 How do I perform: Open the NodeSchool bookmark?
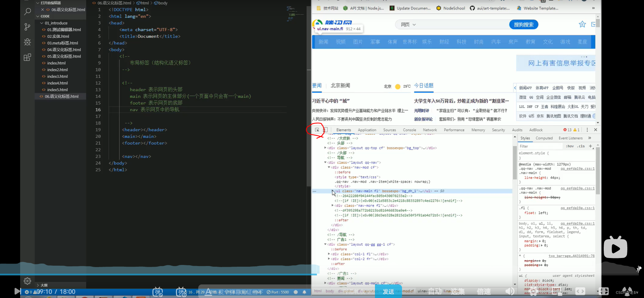coord(451,8)
